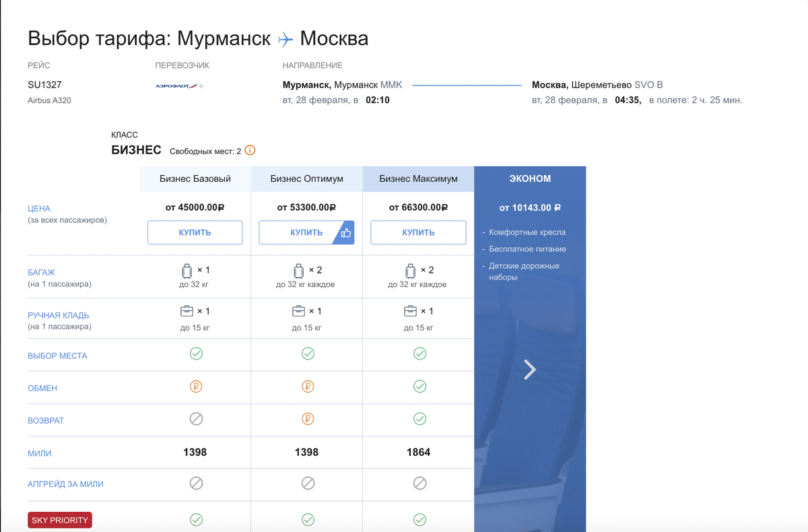Click the paid exchange ruble icon for Бизнес Оптимум
808x532 pixels.
[308, 387]
